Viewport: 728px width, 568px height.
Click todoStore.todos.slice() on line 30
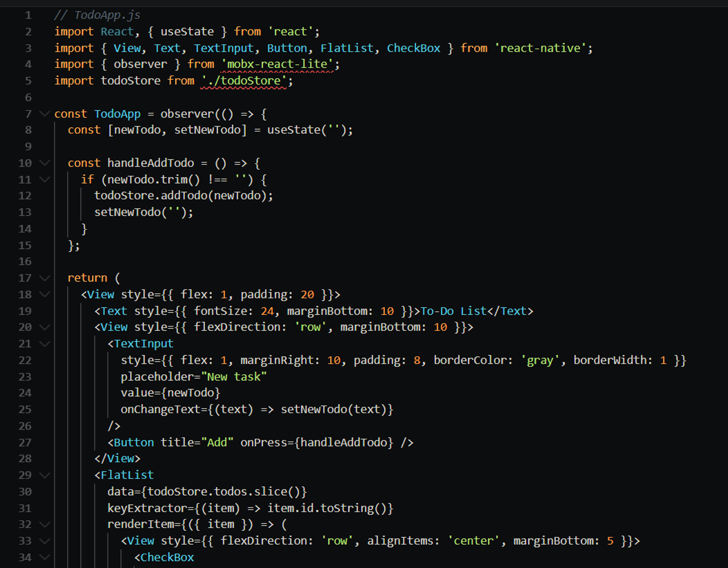[x=224, y=492]
